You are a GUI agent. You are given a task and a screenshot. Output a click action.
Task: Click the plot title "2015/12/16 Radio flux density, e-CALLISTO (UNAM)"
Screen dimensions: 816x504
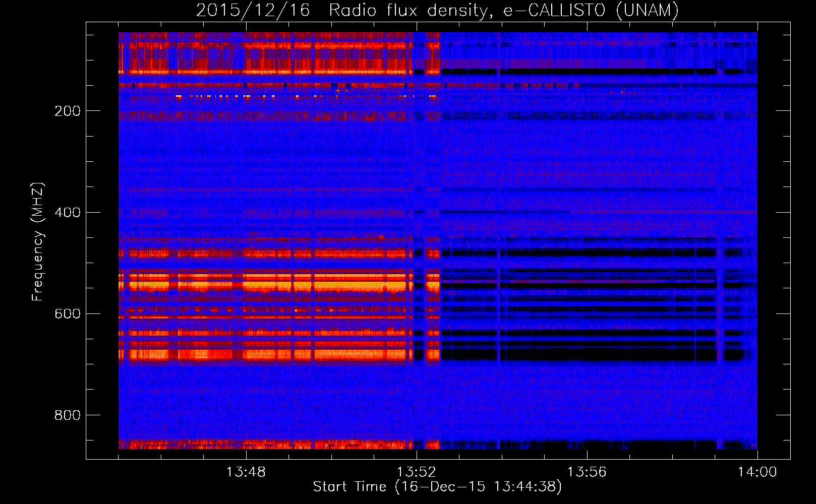point(437,10)
